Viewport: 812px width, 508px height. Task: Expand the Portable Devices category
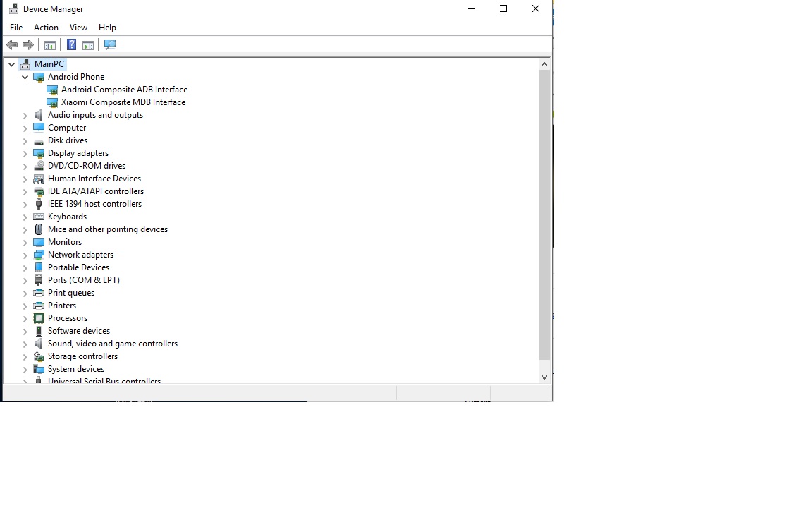(25, 268)
